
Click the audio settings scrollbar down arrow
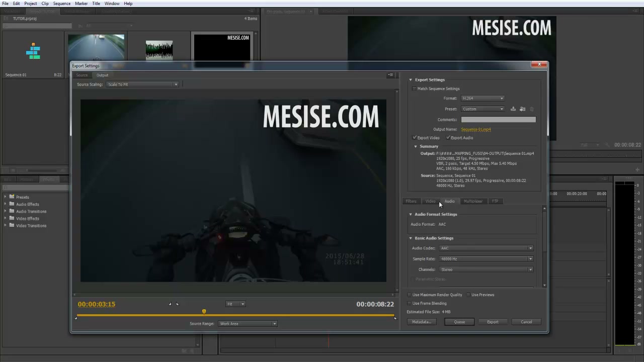pyautogui.click(x=544, y=285)
